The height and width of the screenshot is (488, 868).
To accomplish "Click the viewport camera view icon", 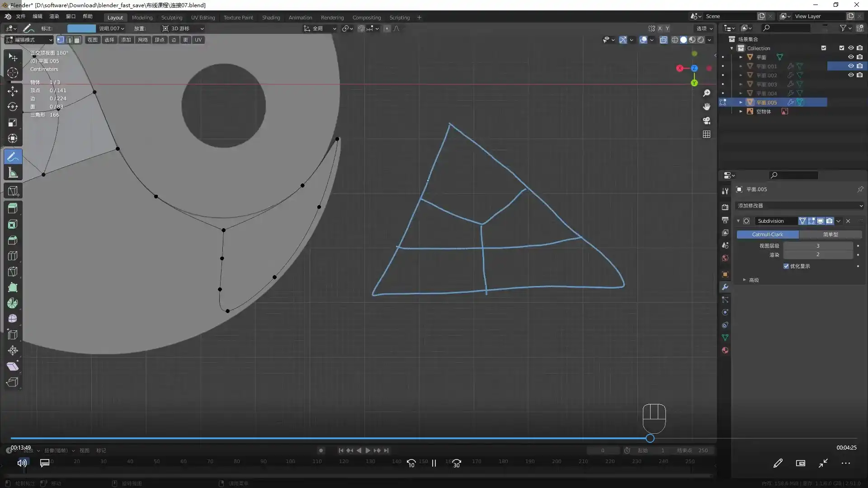I will pyautogui.click(x=707, y=121).
